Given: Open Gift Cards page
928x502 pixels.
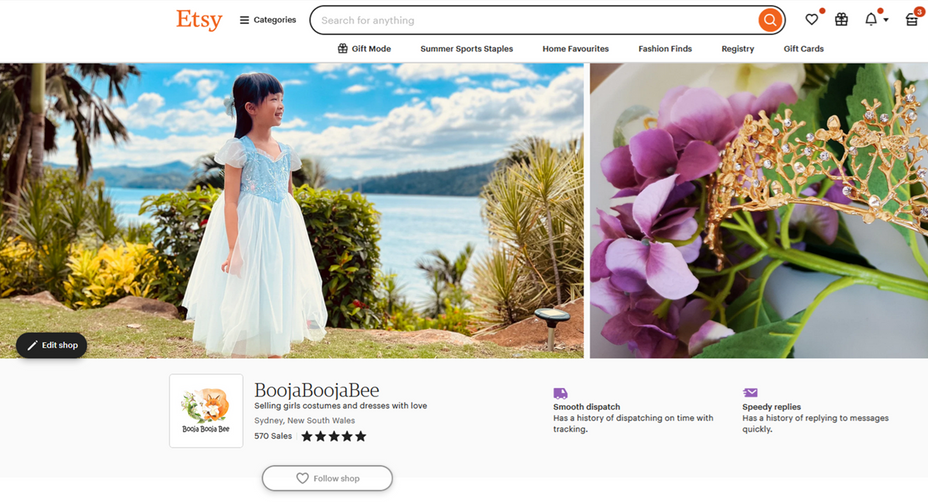Looking at the screenshot, I should coord(803,49).
